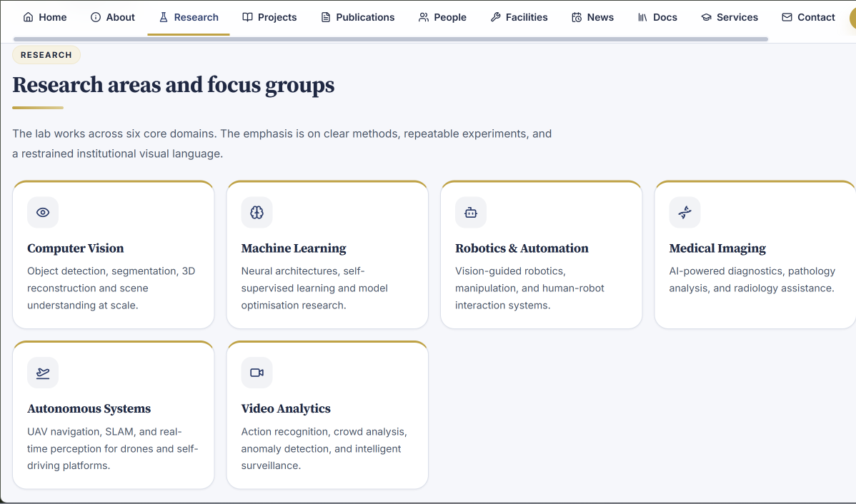Screen dimensions: 856x504
Task: Click the library icon beside Docs
Action: 642,17
